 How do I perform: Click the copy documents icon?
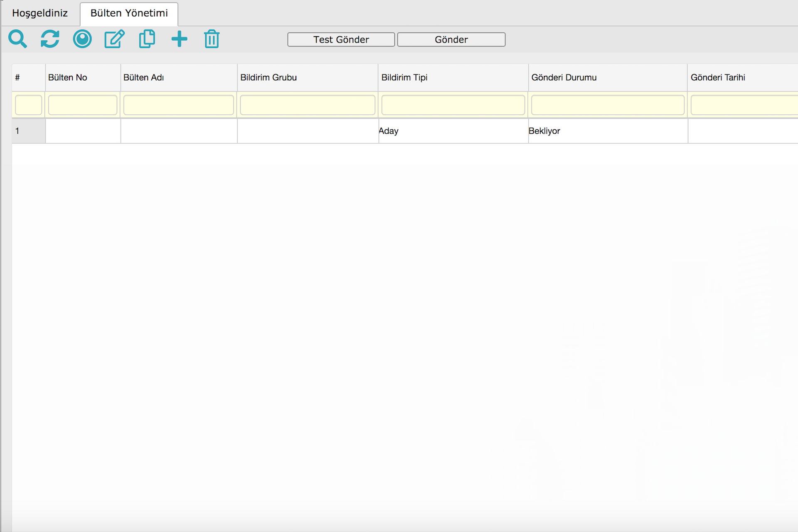pyautogui.click(x=147, y=39)
